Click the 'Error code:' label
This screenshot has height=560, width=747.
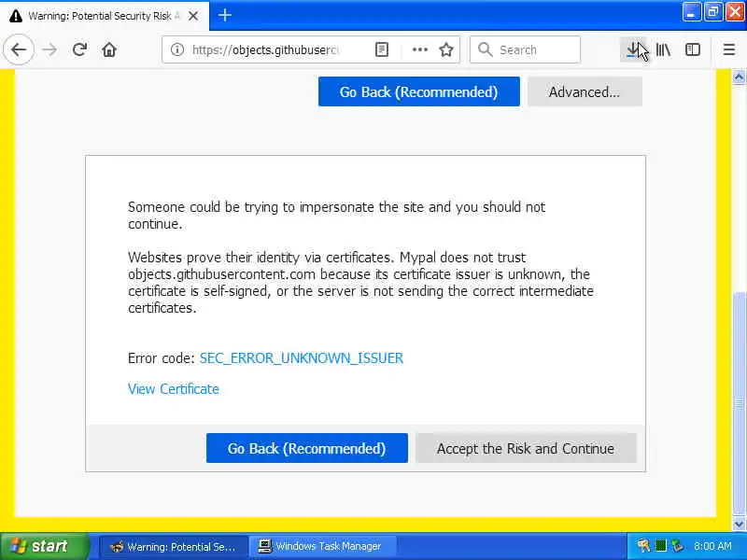click(x=161, y=358)
